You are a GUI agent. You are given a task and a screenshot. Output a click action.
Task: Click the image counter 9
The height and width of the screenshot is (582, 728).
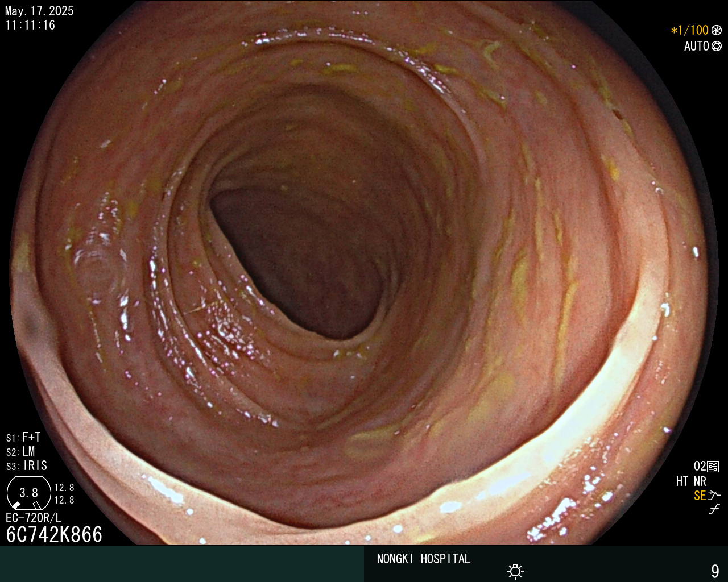pos(715,571)
